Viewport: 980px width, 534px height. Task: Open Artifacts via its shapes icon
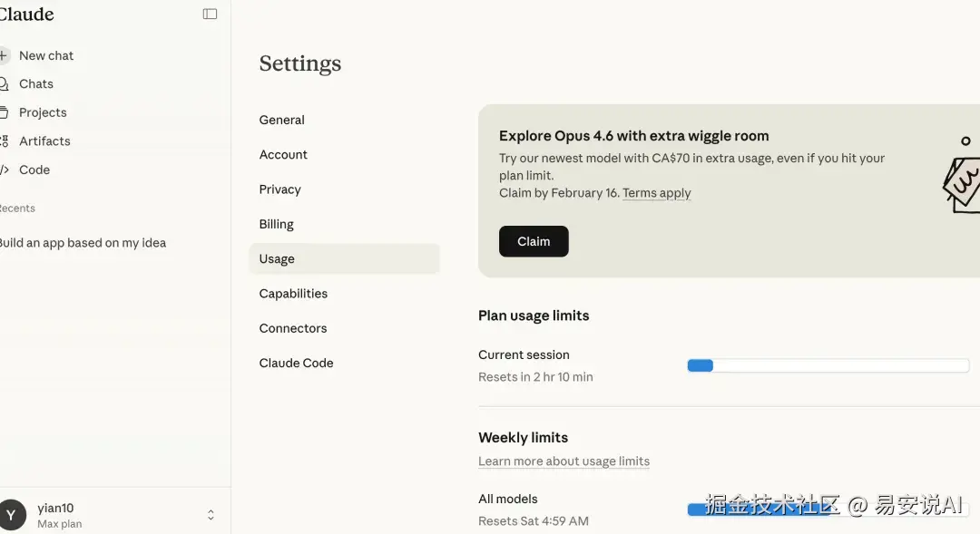[4, 141]
